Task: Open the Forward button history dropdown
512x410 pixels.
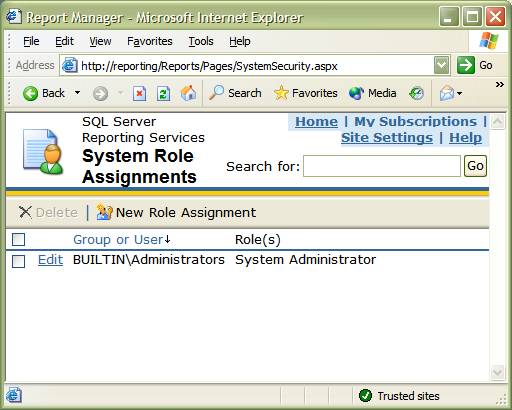Action: 121,93
